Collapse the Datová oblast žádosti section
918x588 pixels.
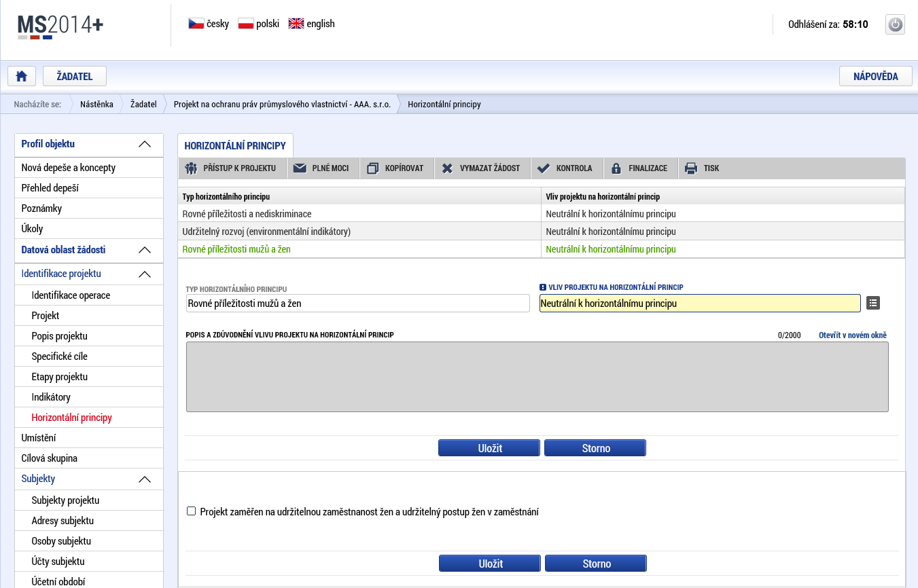coord(145,250)
